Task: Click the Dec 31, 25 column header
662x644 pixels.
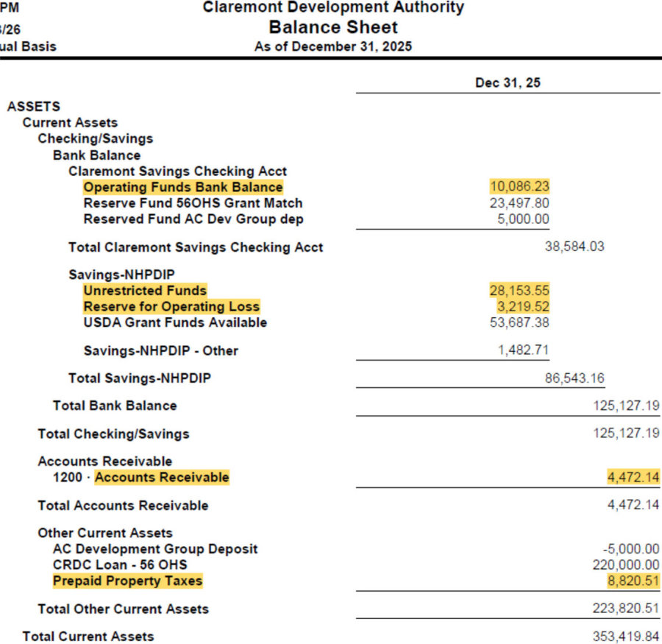Action: click(508, 82)
